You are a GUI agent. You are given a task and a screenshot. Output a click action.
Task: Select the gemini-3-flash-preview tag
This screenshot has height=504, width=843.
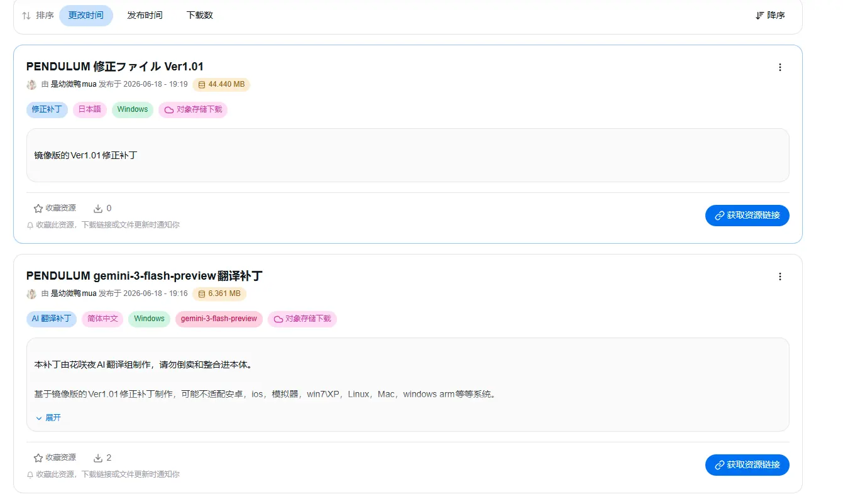[x=219, y=319]
